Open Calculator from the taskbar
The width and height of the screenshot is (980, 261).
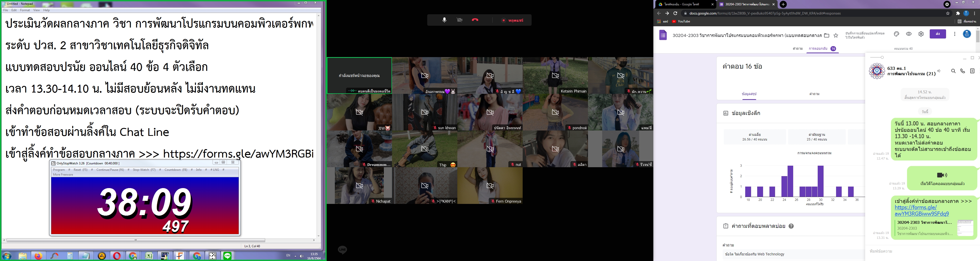(x=70, y=256)
